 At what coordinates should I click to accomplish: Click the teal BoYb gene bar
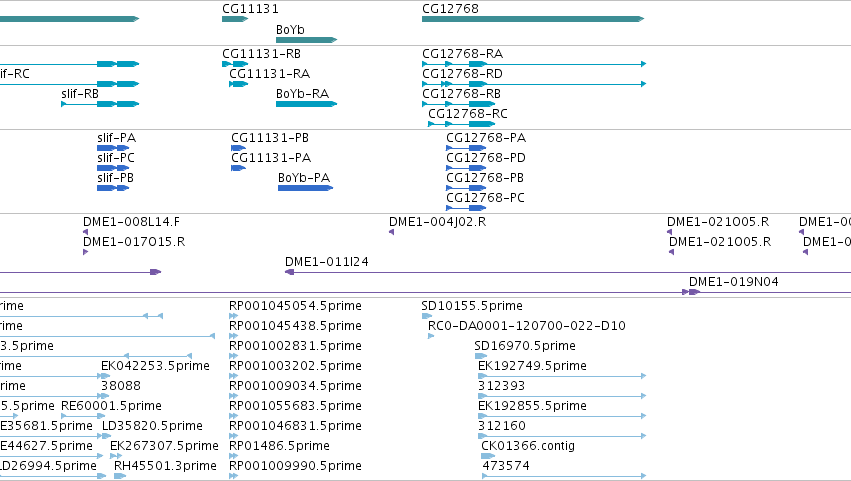click(x=307, y=40)
